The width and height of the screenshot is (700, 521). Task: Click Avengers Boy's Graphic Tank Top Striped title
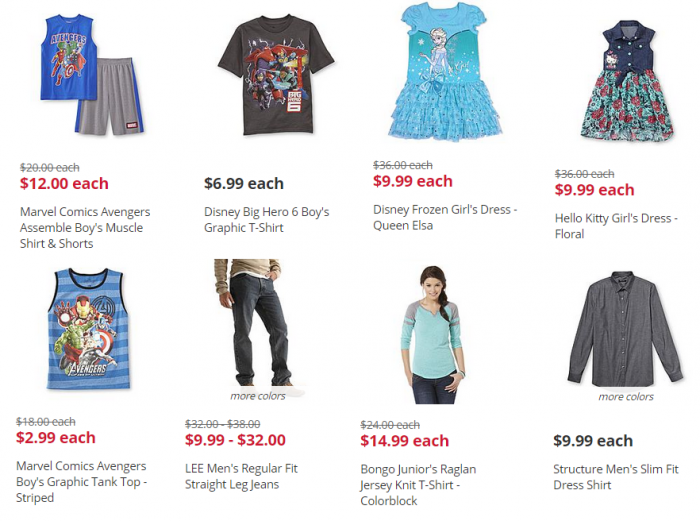tap(81, 482)
